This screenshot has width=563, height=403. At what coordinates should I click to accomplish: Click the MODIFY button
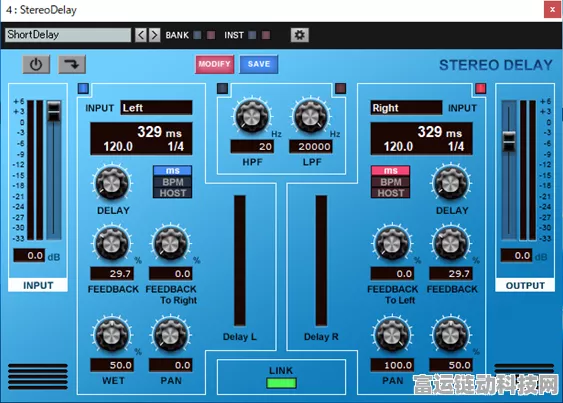pyautogui.click(x=214, y=64)
